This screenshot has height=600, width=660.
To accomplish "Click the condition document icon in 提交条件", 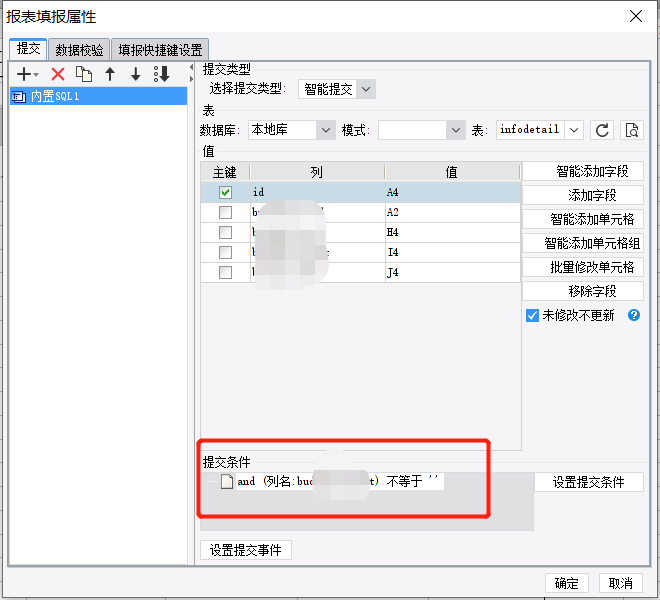I will tap(227, 481).
